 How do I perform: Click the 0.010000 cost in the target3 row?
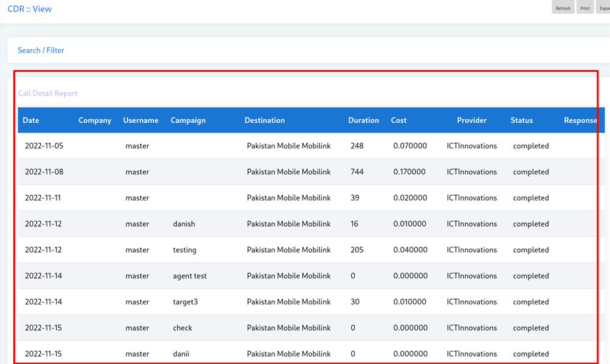[410, 301]
